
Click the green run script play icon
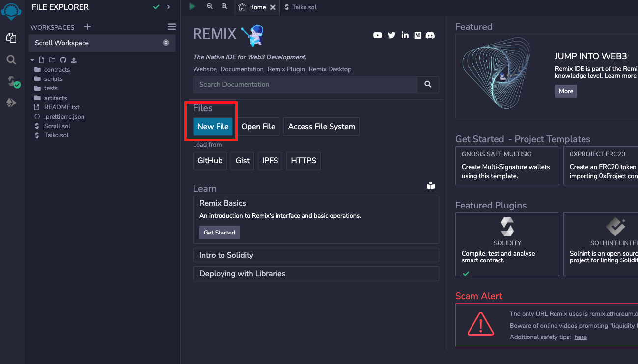click(193, 6)
